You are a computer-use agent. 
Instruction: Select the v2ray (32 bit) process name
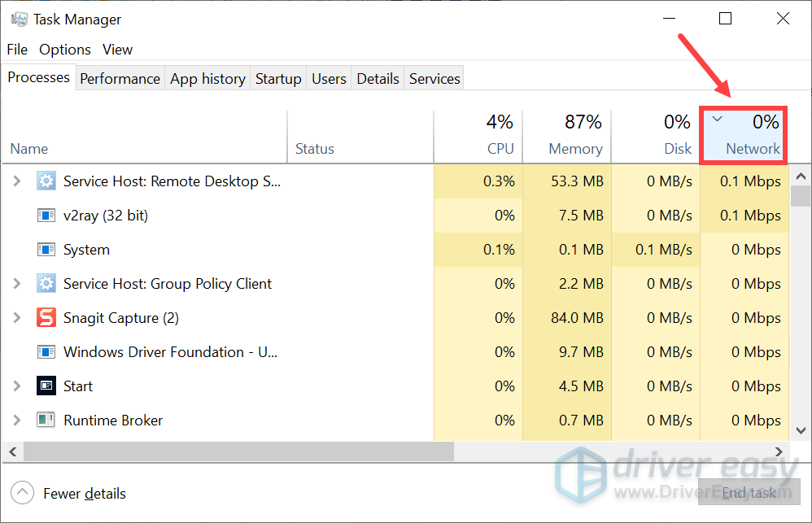pos(106,216)
